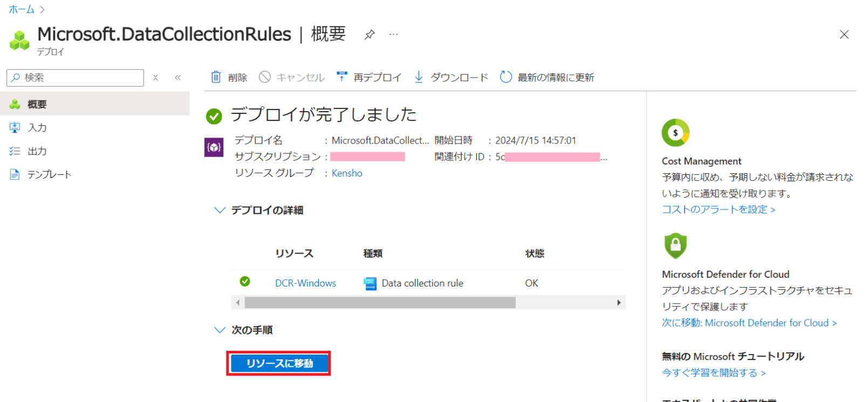Click the Cost Management donut icon

(x=675, y=133)
